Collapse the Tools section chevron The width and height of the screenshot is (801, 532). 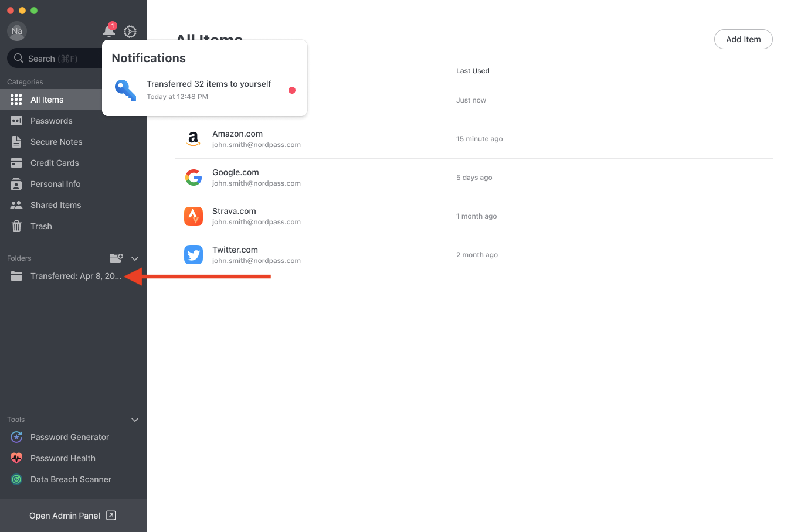click(x=135, y=420)
